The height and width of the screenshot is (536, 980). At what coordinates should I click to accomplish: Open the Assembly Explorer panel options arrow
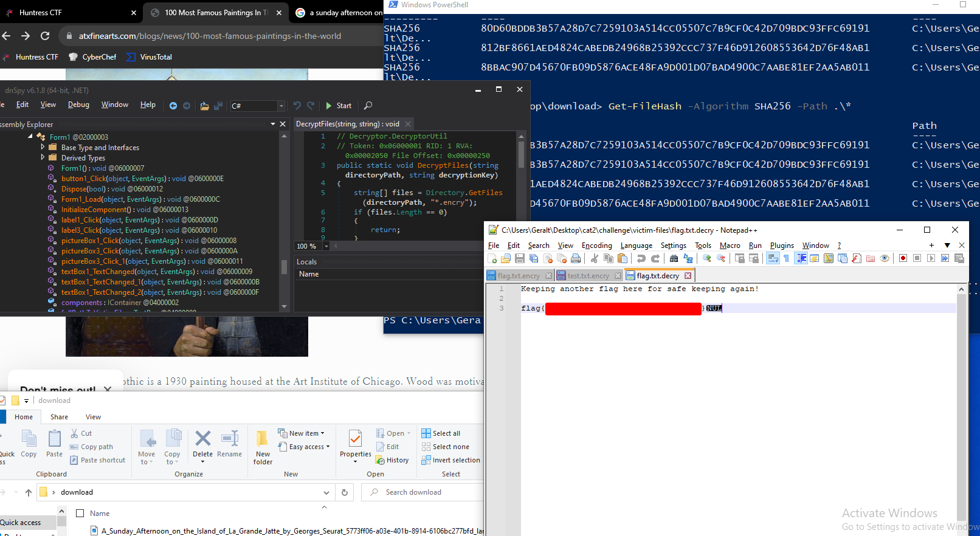pos(273,124)
